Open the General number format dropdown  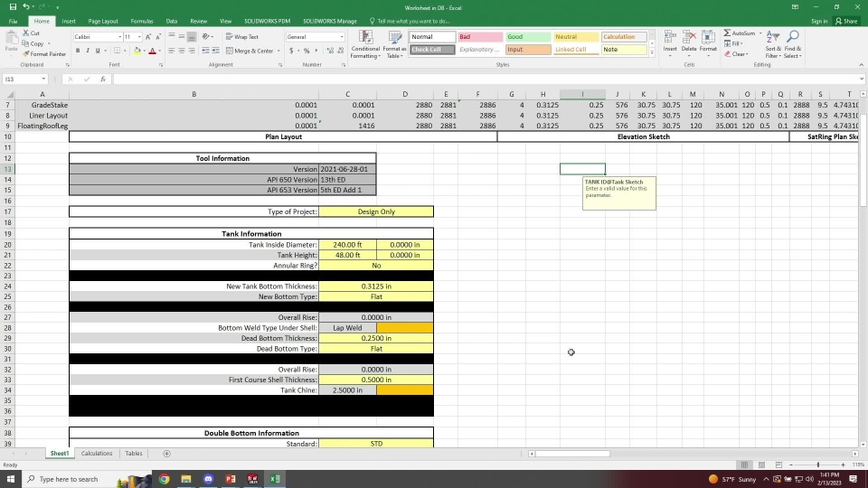coord(342,37)
